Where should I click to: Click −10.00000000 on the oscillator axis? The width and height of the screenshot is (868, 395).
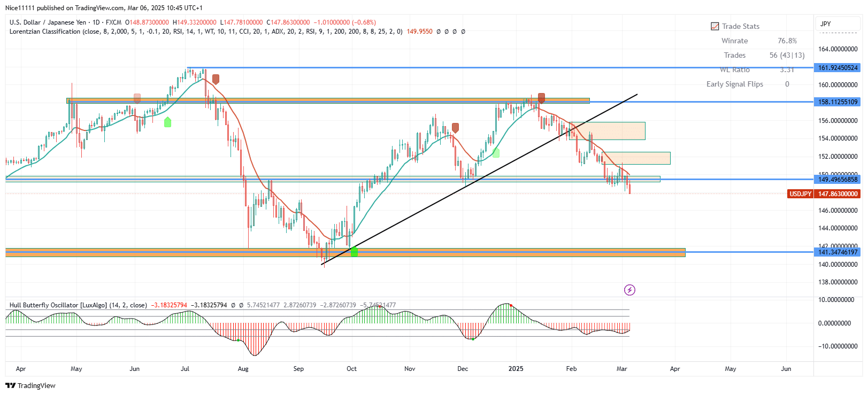click(838, 346)
